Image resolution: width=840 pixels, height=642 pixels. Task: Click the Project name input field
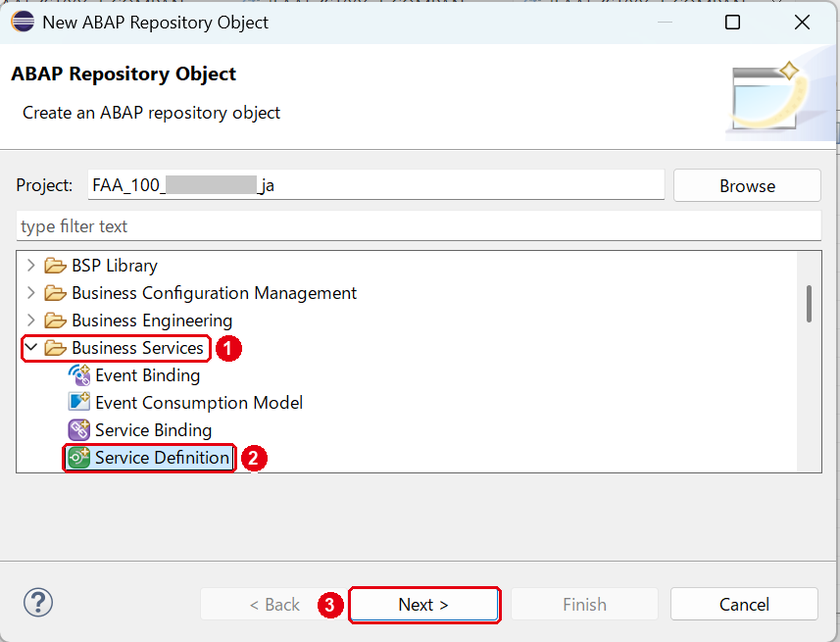[376, 185]
